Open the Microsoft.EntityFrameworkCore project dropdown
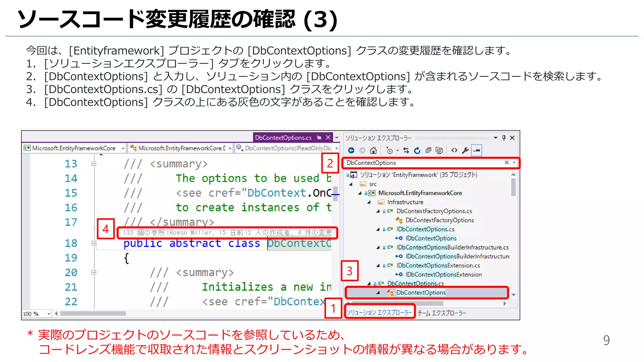The width and height of the screenshot is (644, 362). (123, 148)
